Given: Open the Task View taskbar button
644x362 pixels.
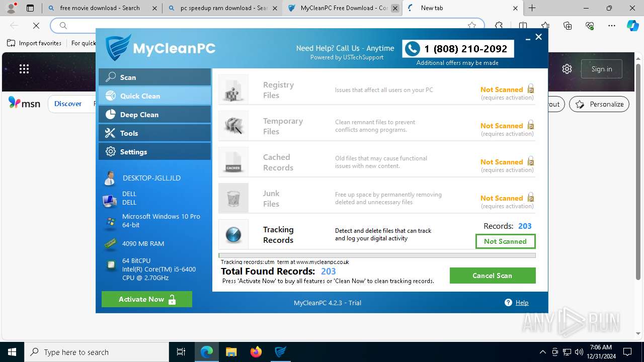Looking at the screenshot, I should pyautogui.click(x=182, y=352).
